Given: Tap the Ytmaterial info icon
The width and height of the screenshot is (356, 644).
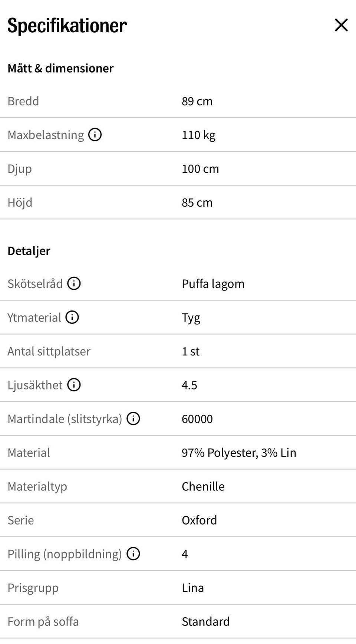Looking at the screenshot, I should click(x=72, y=317).
